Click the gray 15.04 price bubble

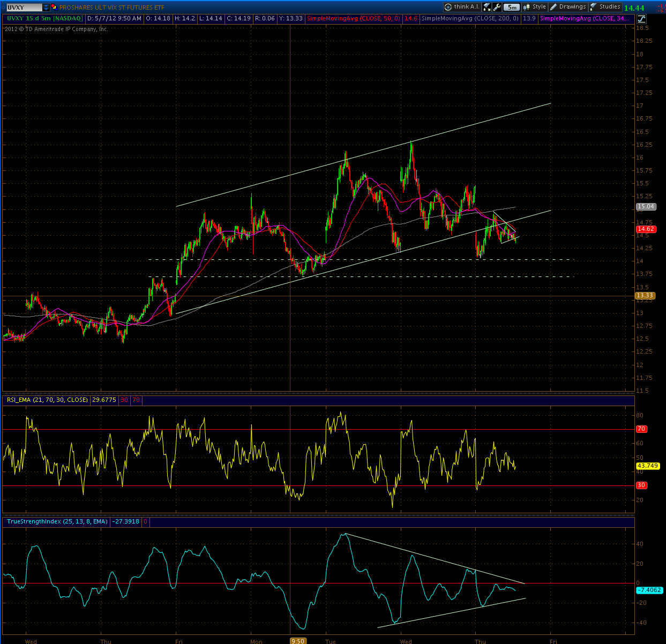pos(646,206)
